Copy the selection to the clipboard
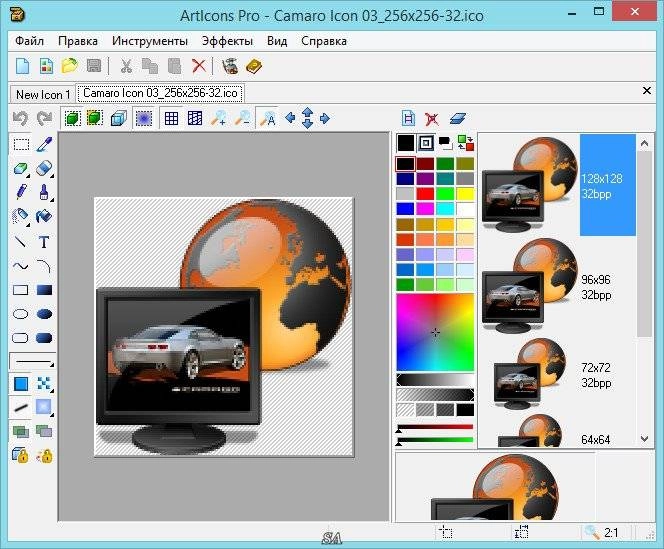Screen dimensions: 664x549 (150, 66)
